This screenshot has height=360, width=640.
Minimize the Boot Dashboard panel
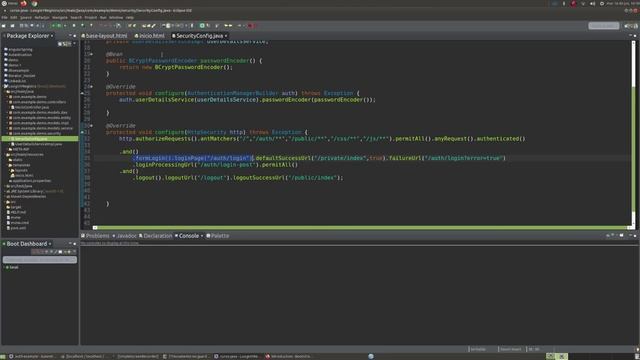coord(70,244)
